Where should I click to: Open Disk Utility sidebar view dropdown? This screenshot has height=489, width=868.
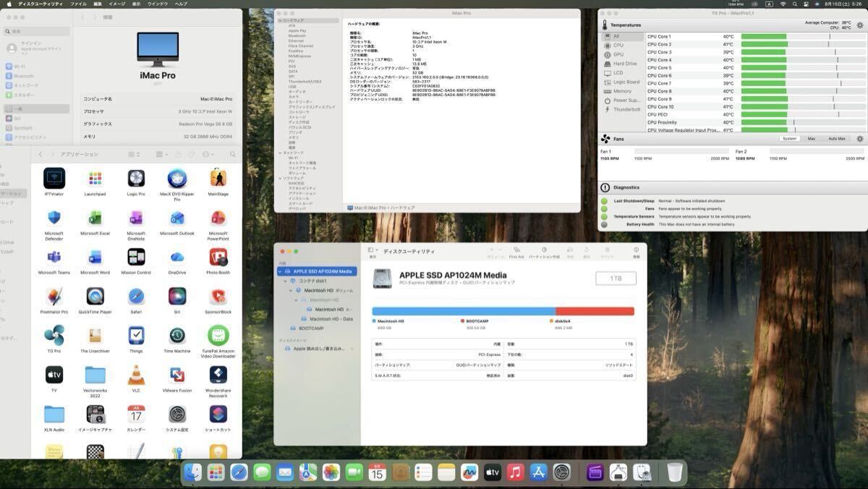click(x=373, y=250)
